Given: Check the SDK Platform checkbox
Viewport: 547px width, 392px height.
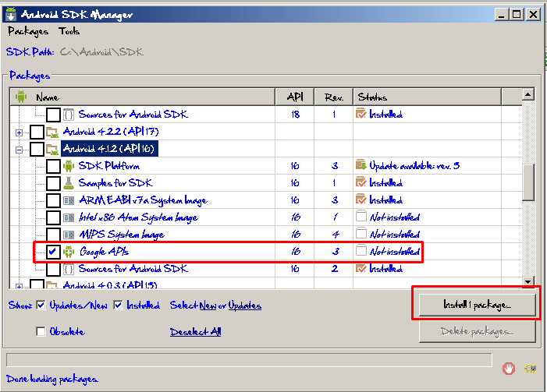Looking at the screenshot, I should [53, 166].
